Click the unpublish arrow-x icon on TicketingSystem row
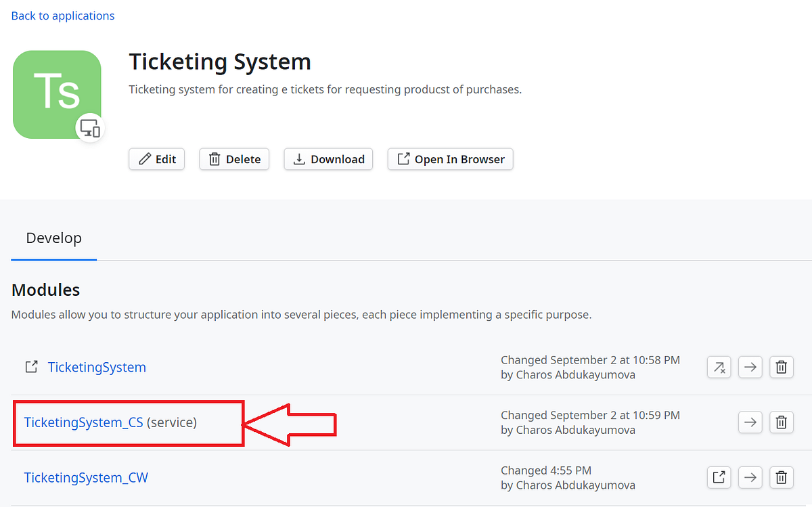The image size is (812, 507). tap(719, 367)
